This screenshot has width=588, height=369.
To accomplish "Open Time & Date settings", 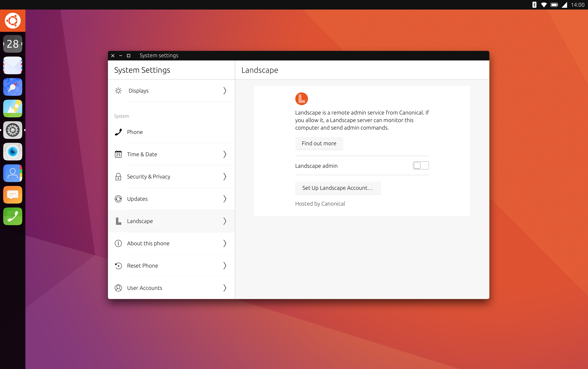I will (x=171, y=154).
